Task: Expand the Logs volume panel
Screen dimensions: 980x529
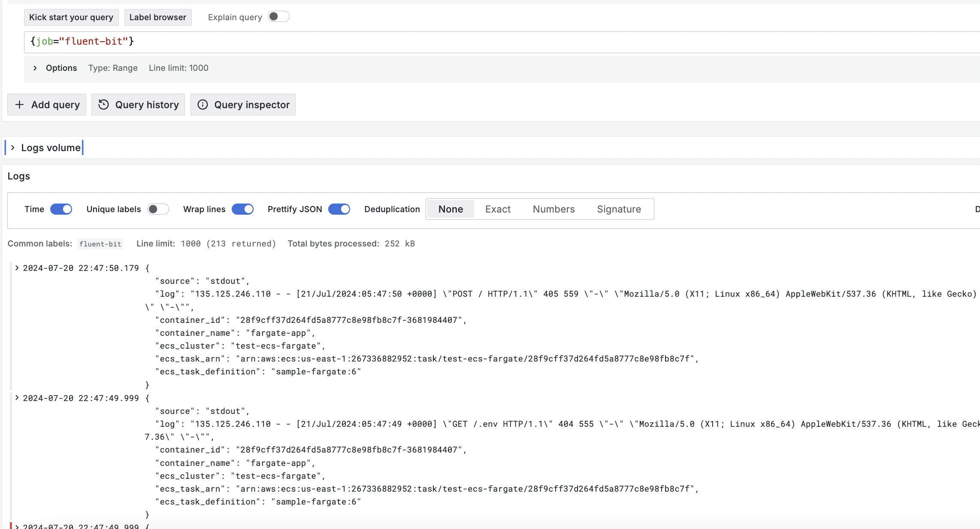Action: [13, 148]
